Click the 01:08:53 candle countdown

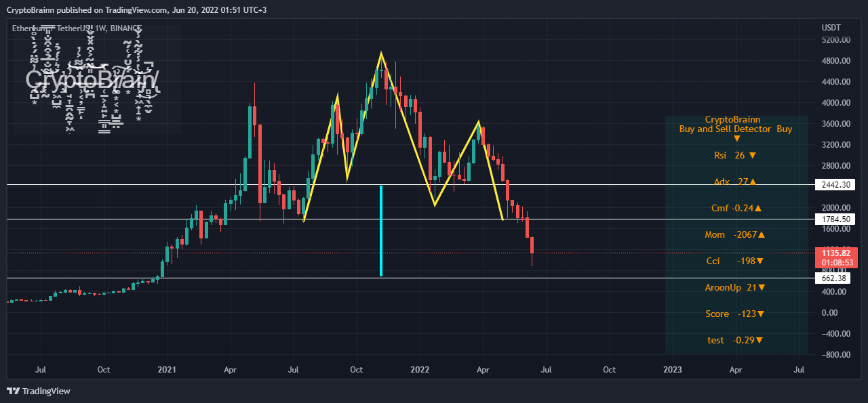(x=835, y=262)
